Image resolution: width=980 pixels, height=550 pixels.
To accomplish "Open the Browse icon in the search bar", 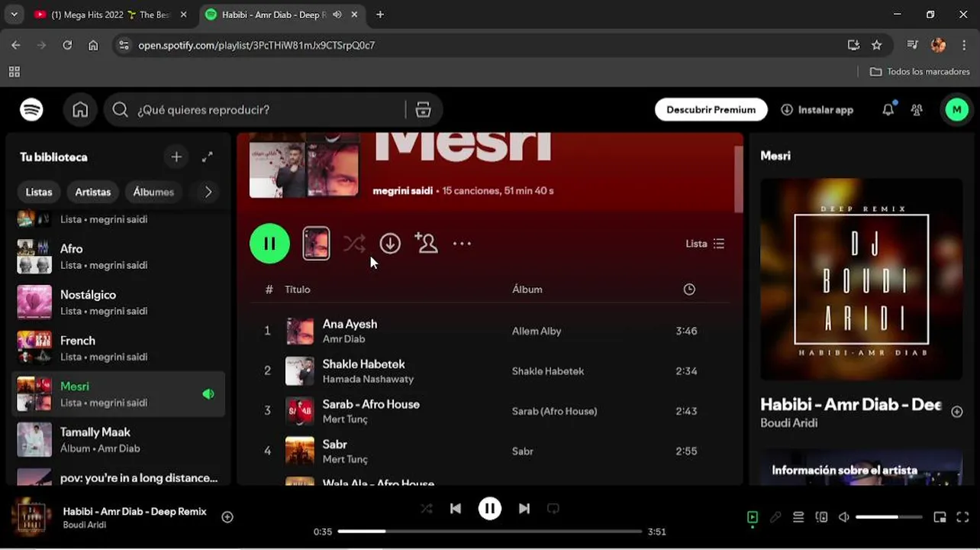I will (423, 110).
